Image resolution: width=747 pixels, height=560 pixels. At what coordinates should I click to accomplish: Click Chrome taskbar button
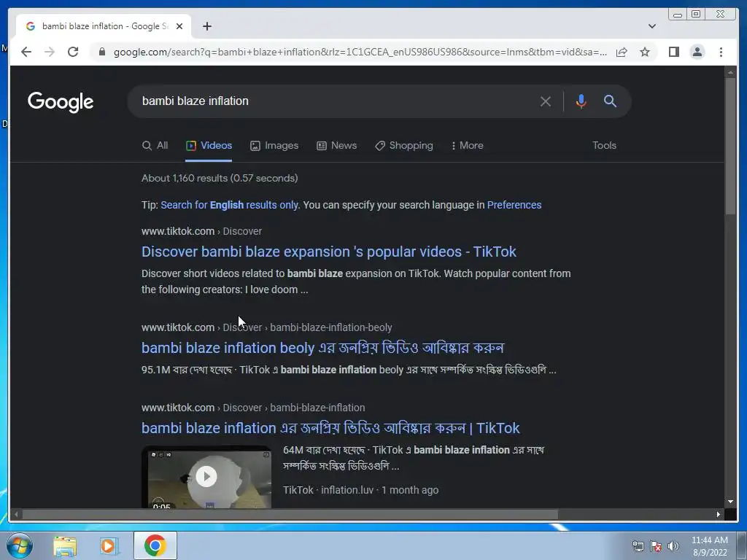[x=155, y=545]
